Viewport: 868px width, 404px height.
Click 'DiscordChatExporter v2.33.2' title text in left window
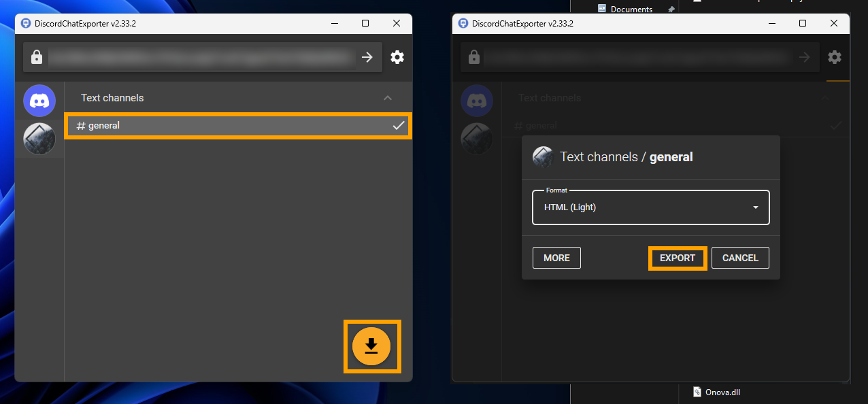85,23
